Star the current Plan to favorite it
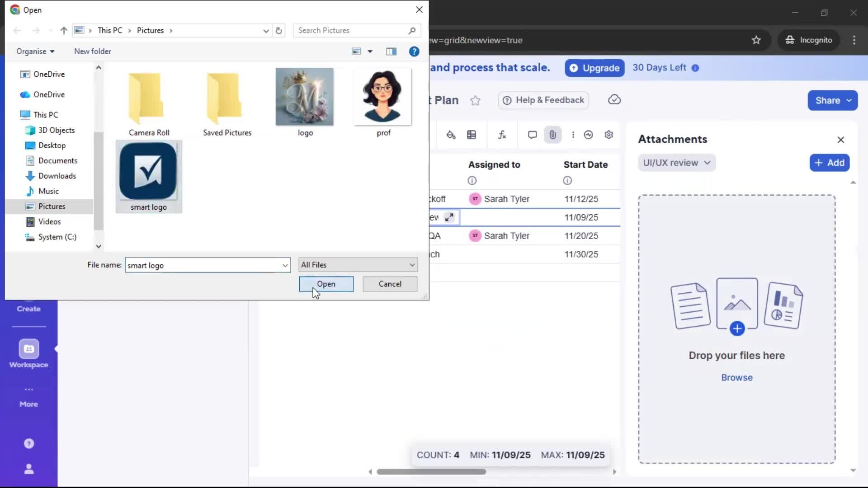The image size is (868, 488). pos(476,100)
